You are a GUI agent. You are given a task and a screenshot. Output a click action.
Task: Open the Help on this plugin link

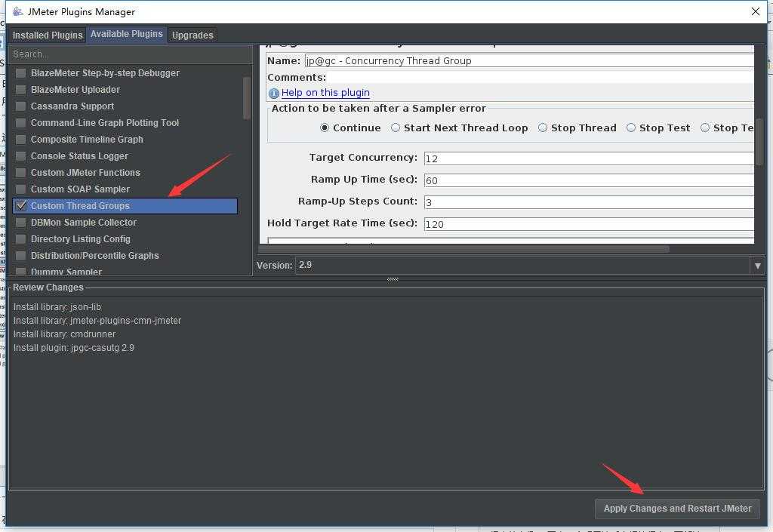[325, 93]
